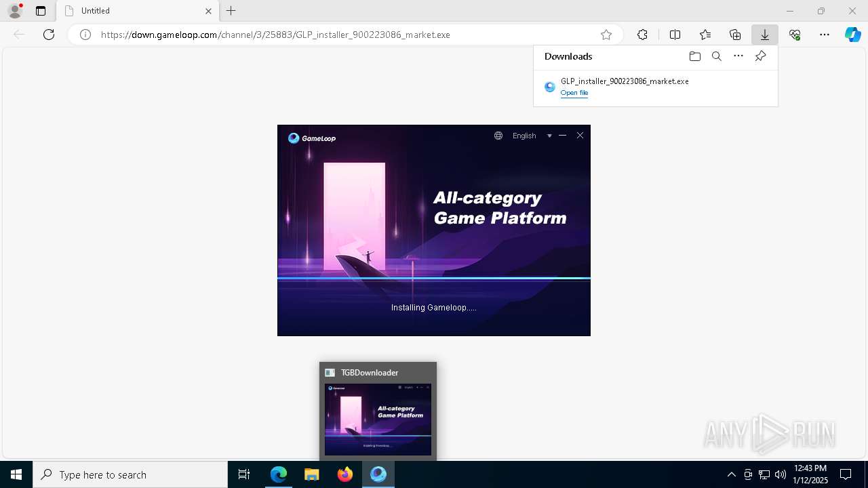Open the clock and calendar

pos(810,474)
